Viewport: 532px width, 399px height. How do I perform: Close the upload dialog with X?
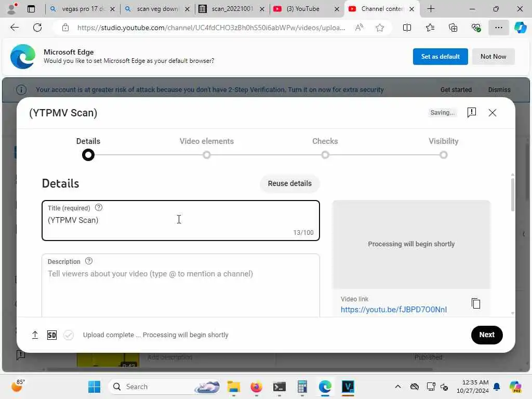(493, 113)
